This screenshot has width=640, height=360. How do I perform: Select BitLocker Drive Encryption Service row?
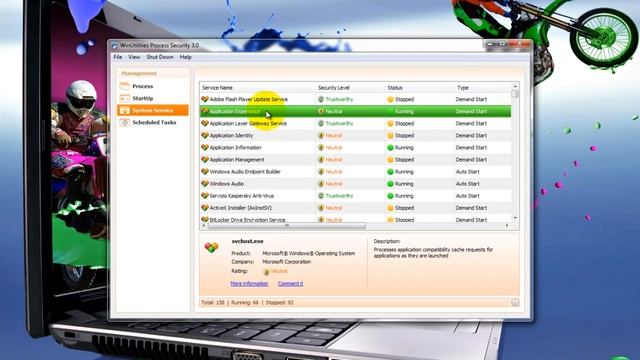(355, 220)
